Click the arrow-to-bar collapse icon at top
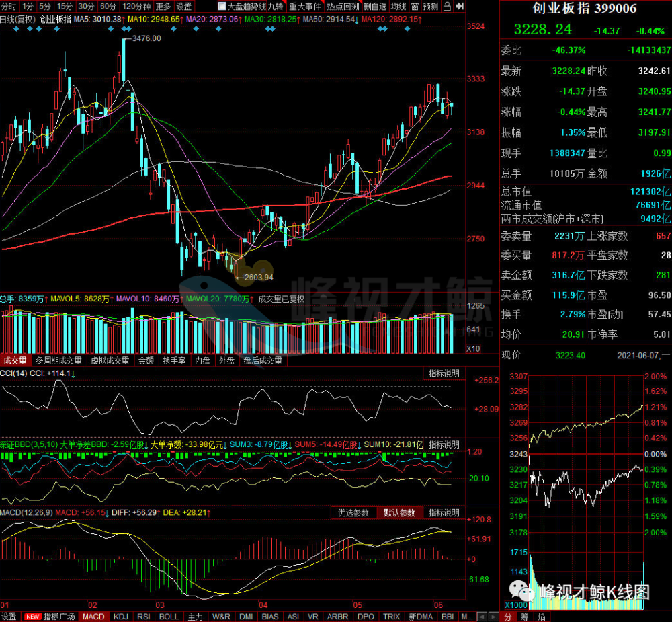672x622 pixels. click(x=460, y=7)
